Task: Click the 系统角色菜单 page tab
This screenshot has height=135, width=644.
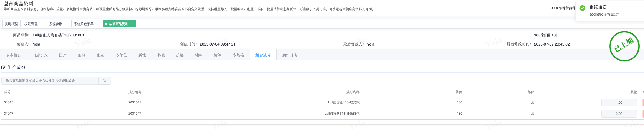Action: click(84, 24)
